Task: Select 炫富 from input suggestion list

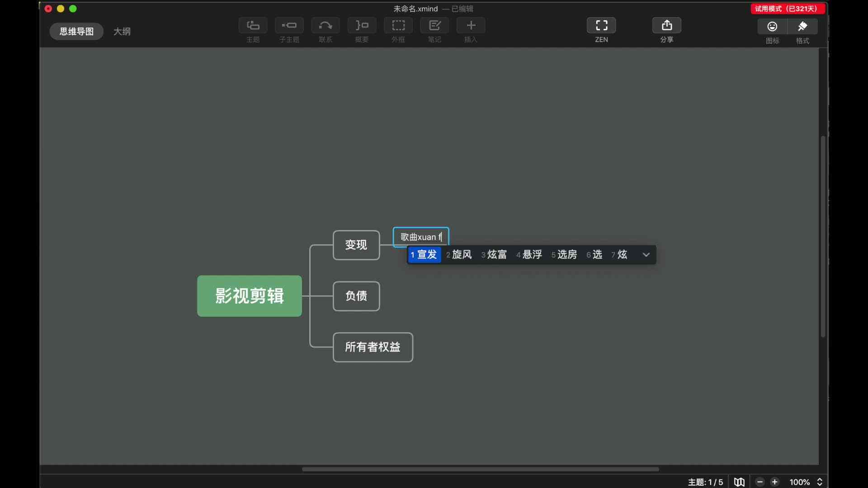Action: (x=496, y=254)
